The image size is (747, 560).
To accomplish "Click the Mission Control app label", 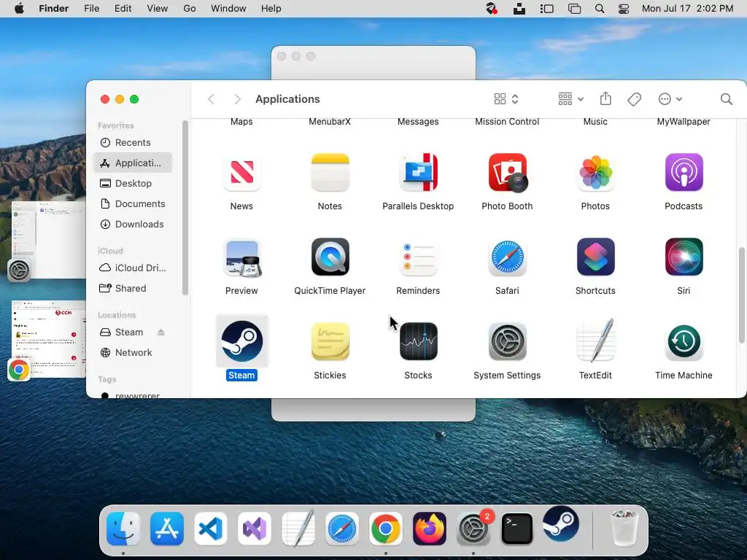I will point(508,122).
